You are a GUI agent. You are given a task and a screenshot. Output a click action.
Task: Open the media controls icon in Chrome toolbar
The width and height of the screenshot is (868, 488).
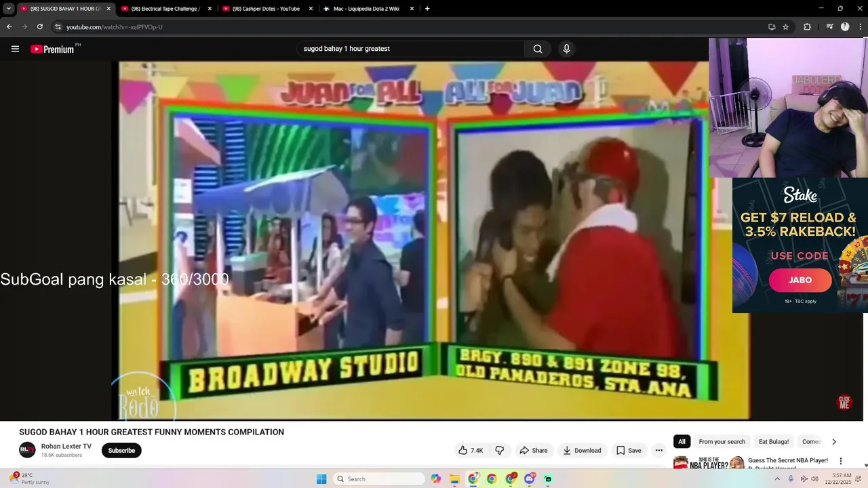tap(829, 27)
